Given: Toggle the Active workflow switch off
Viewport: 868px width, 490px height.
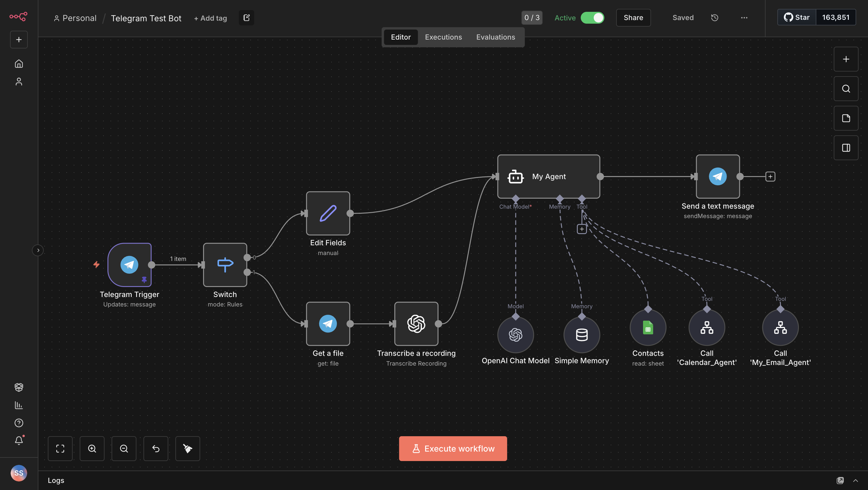Looking at the screenshot, I should tap(592, 17).
